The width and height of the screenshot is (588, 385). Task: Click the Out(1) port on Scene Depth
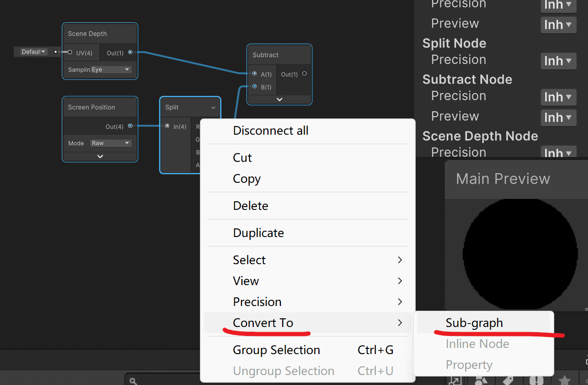pyautogui.click(x=130, y=52)
